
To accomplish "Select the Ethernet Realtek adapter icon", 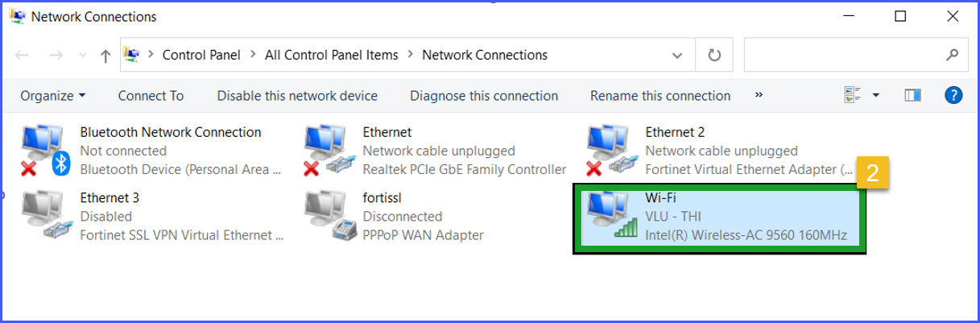I will click(329, 151).
